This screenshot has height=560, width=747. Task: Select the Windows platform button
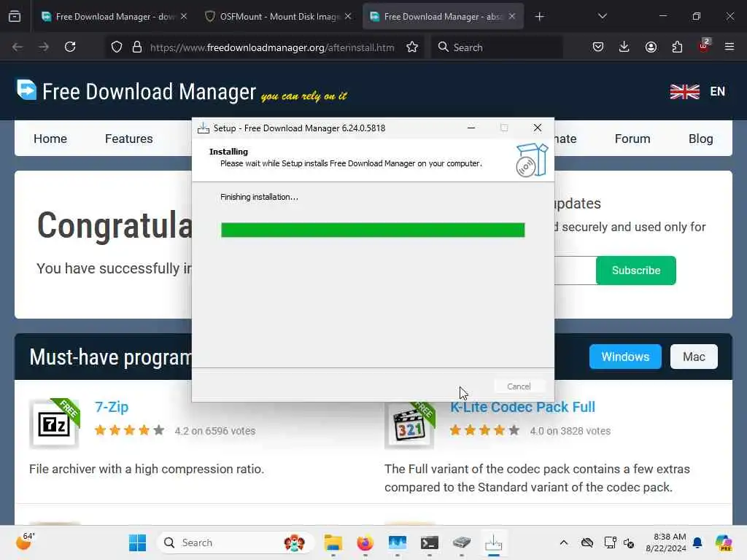625,357
